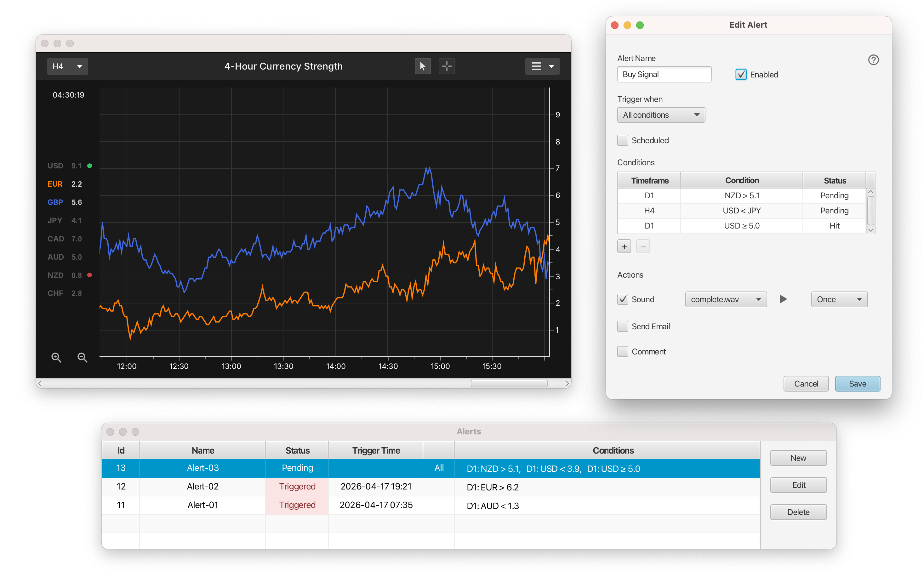
Task: Remove selected condition with the minus button
Action: [643, 246]
